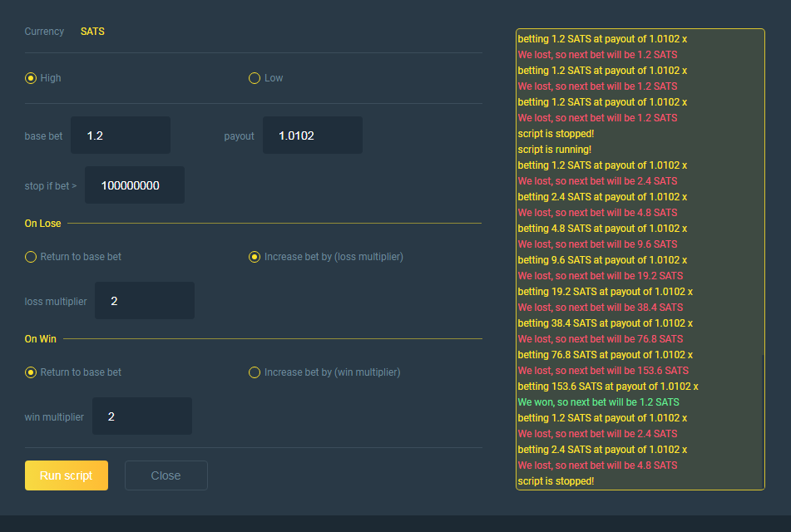Select Increase bet by (win multiplier)

click(x=255, y=372)
